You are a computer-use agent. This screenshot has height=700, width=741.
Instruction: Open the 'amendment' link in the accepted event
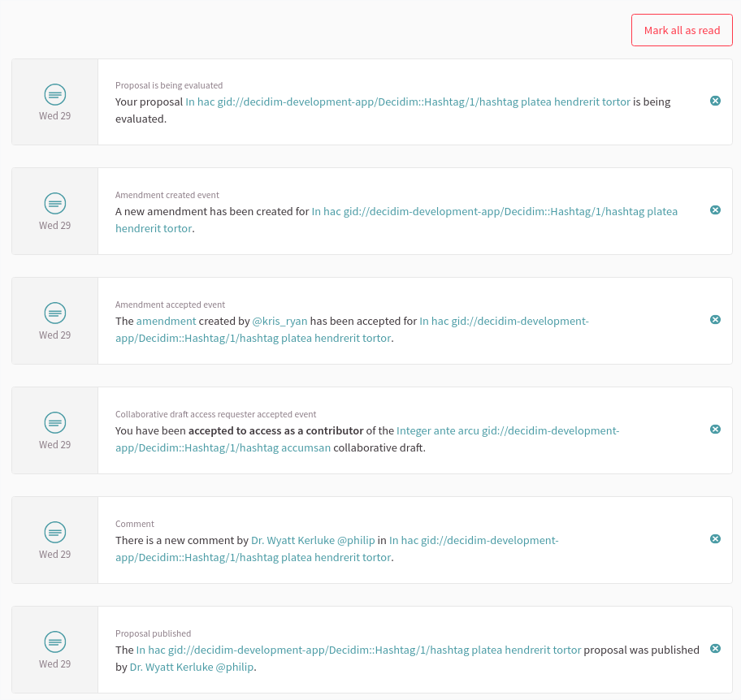(166, 322)
